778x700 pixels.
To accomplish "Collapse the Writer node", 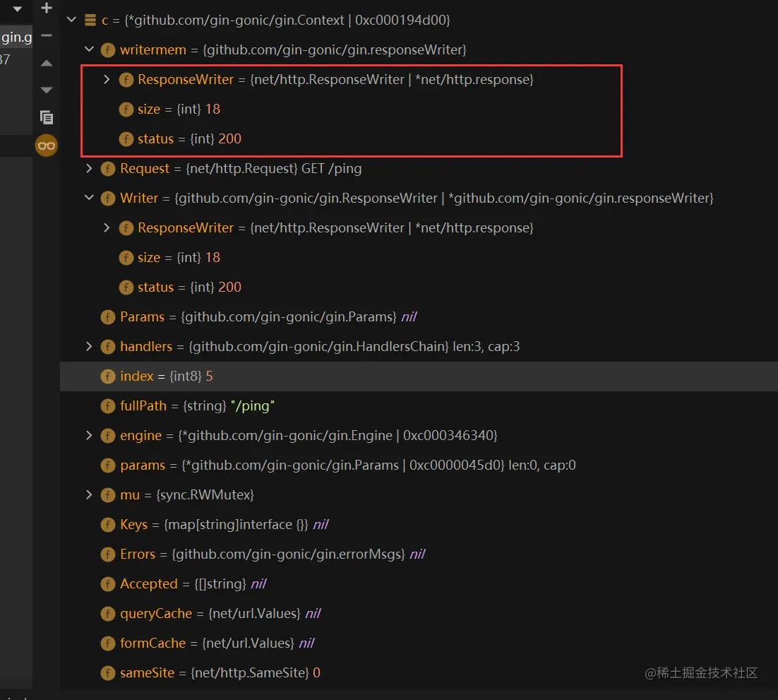I will pos(90,198).
